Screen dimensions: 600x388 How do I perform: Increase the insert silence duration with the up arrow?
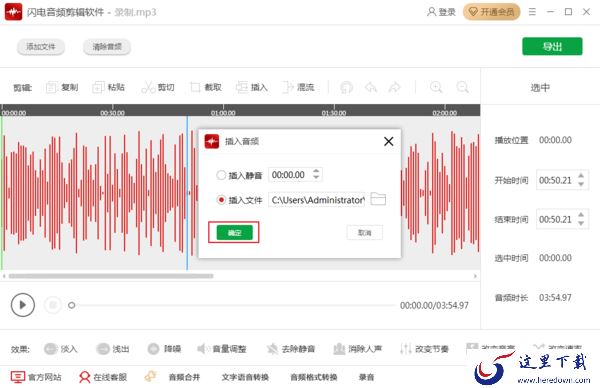(x=316, y=171)
